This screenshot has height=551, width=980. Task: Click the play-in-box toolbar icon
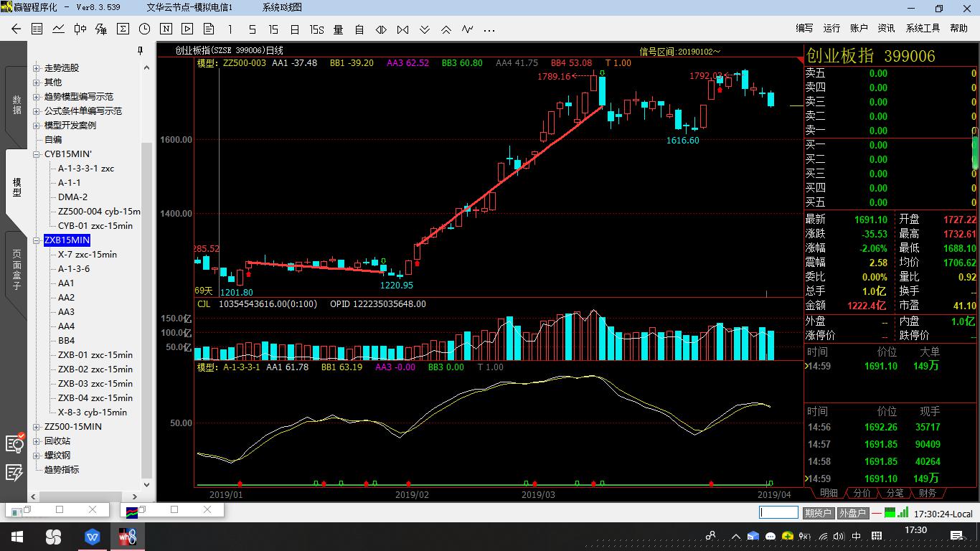pyautogui.click(x=187, y=29)
